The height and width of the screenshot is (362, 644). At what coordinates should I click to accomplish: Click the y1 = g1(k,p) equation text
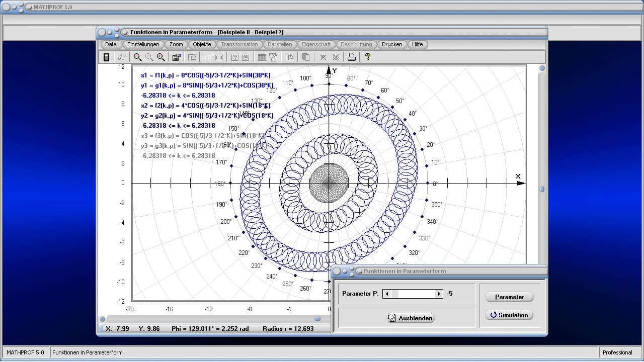pos(207,85)
